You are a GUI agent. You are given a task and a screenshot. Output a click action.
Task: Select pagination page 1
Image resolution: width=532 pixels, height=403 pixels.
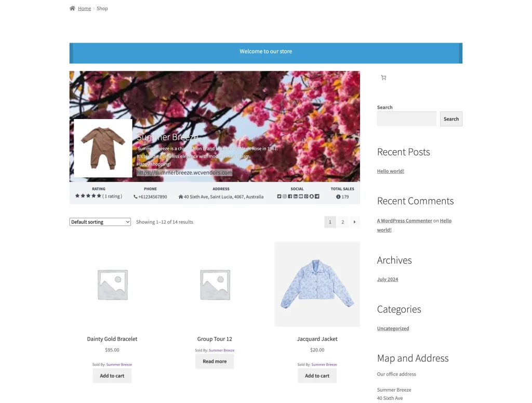[x=330, y=222]
